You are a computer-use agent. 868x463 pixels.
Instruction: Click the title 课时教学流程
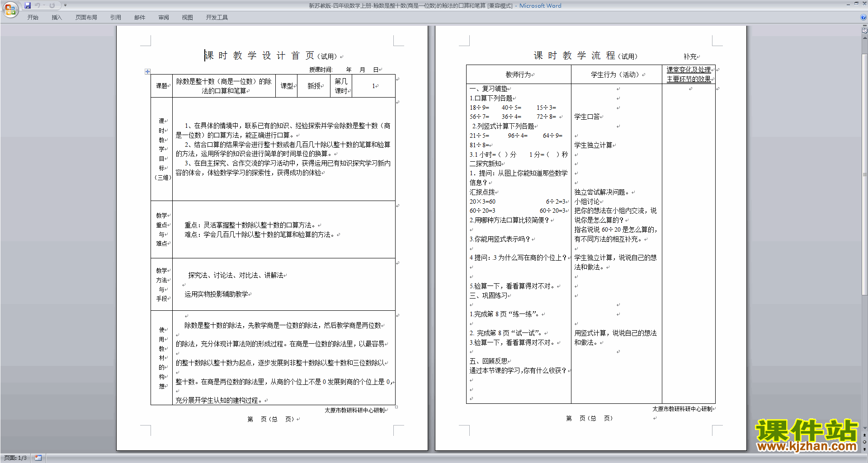coord(574,56)
